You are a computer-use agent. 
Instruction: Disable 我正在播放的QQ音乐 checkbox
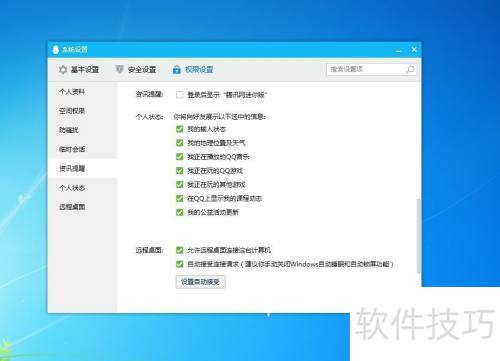click(180, 157)
